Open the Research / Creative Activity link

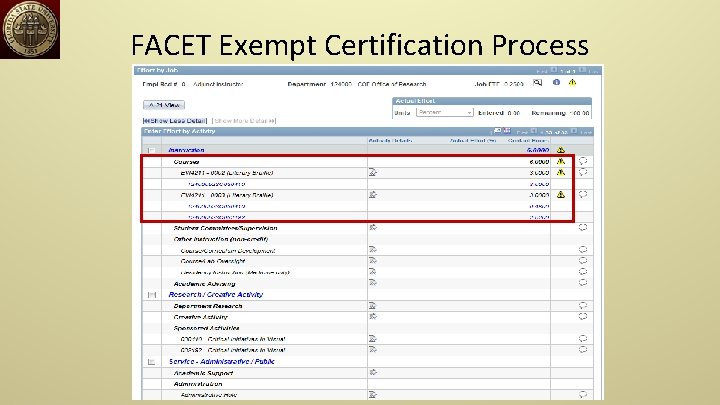[216, 295]
